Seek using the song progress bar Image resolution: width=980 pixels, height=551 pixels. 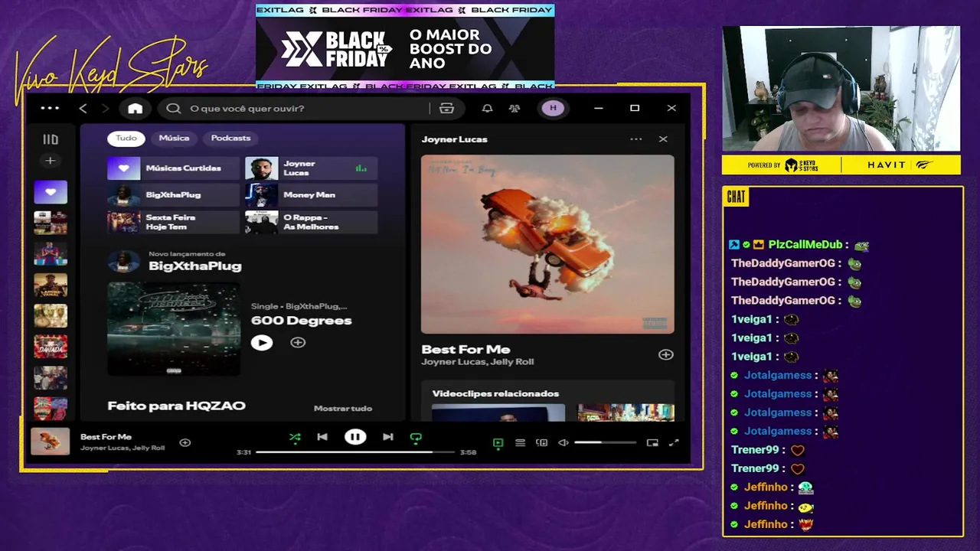tap(355, 452)
